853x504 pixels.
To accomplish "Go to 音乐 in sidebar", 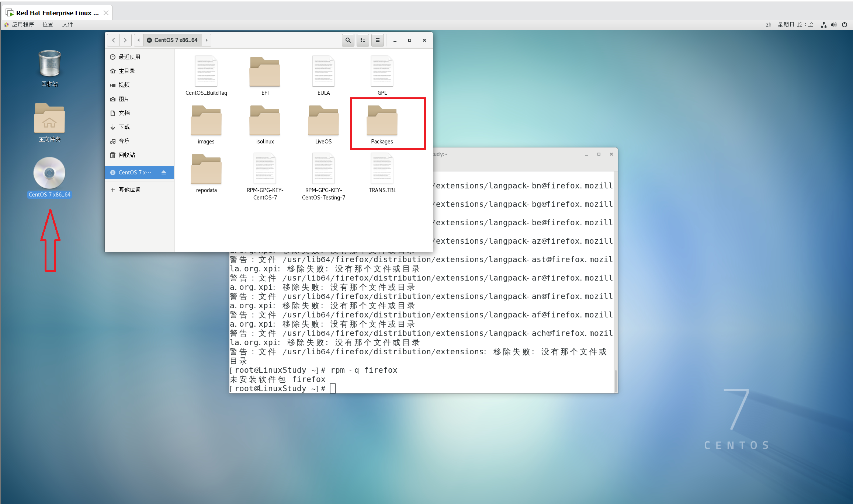I will coord(139,141).
